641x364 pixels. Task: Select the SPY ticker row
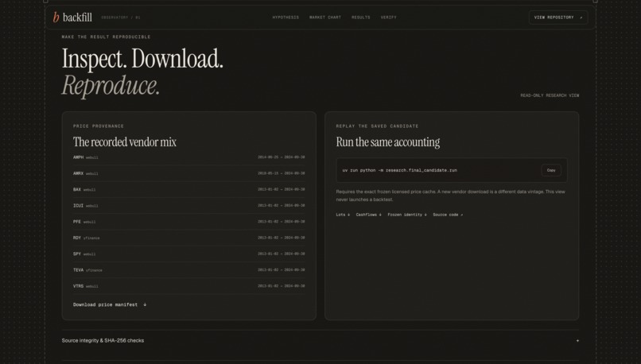tap(188, 254)
